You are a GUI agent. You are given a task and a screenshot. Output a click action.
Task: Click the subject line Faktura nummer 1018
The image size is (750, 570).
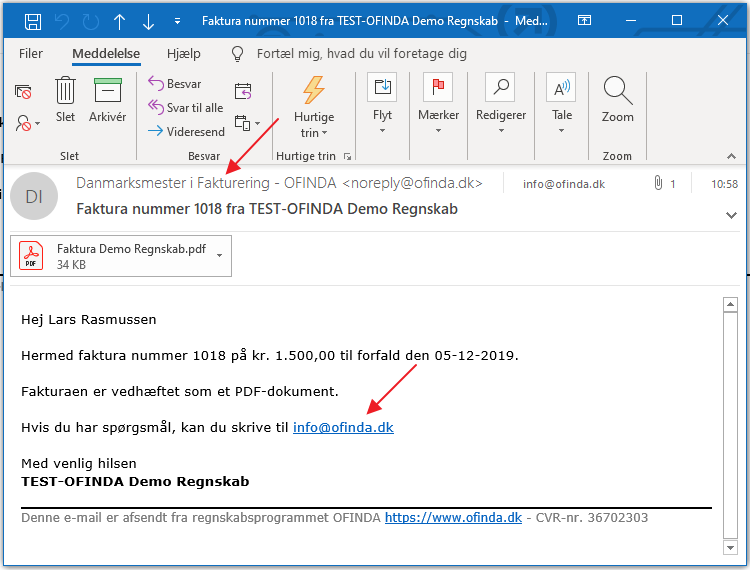tap(267, 209)
